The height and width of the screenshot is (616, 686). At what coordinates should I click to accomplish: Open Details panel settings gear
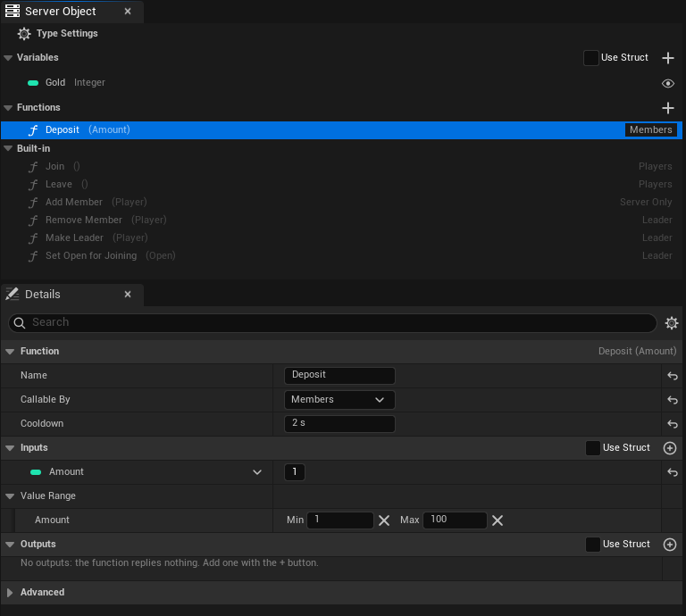click(x=672, y=323)
